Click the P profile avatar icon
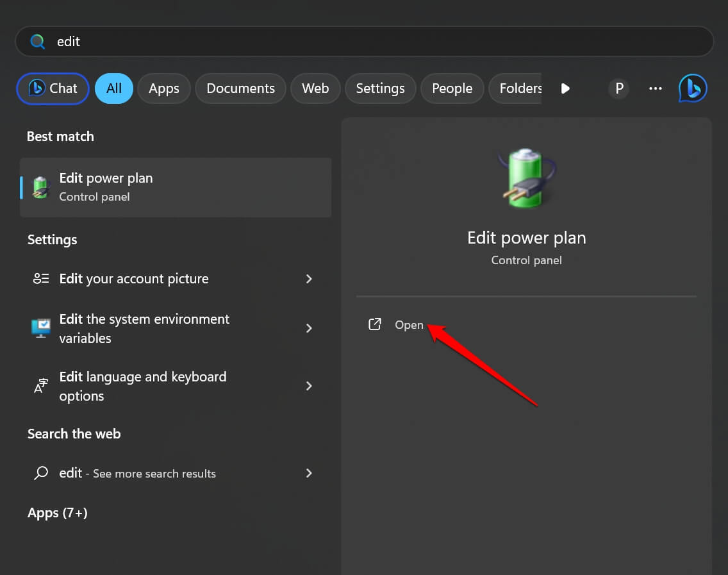 [x=619, y=88]
